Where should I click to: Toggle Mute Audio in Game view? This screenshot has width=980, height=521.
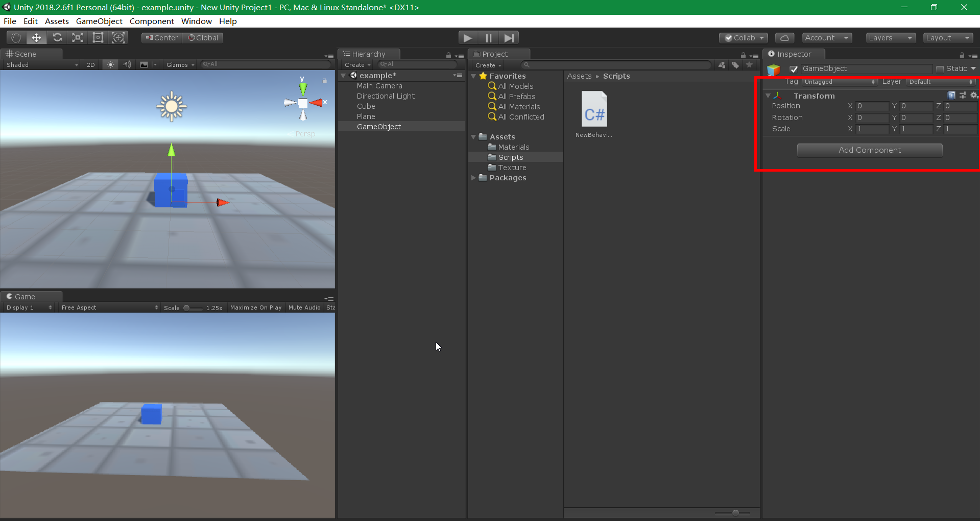click(304, 307)
